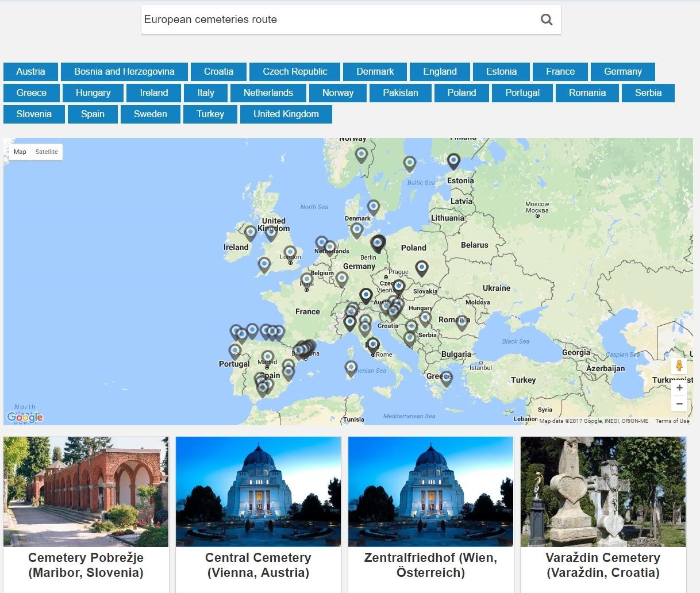Click the map pin near Estonia
Image resolution: width=700 pixels, height=593 pixels.
[x=453, y=160]
